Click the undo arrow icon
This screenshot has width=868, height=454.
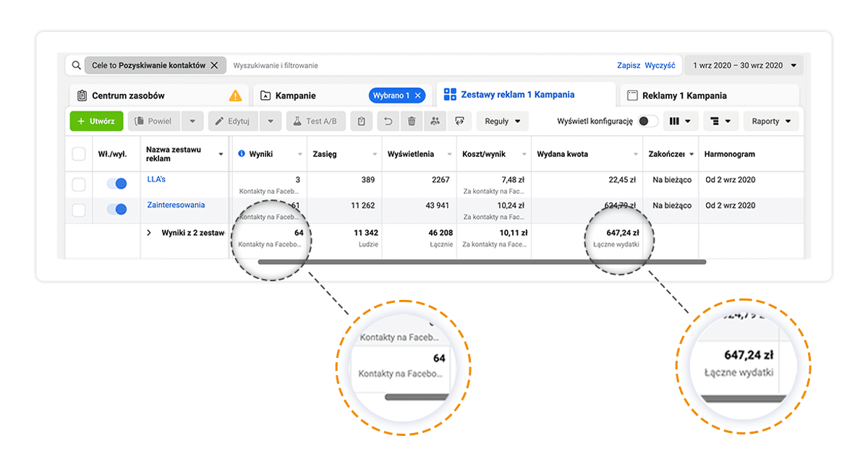click(388, 121)
